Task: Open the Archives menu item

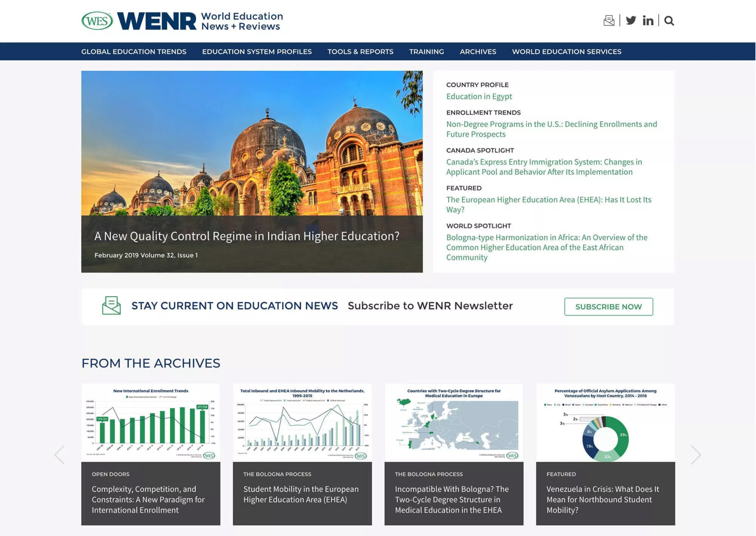Action: coord(478,51)
